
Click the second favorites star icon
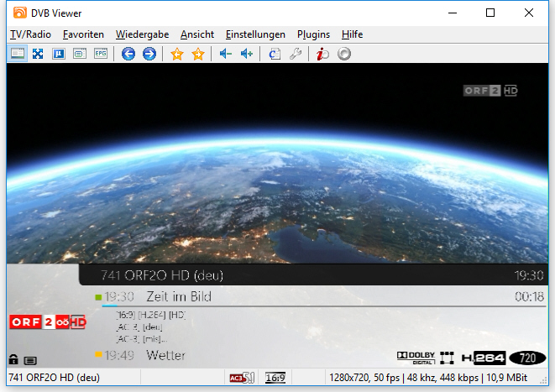198,54
